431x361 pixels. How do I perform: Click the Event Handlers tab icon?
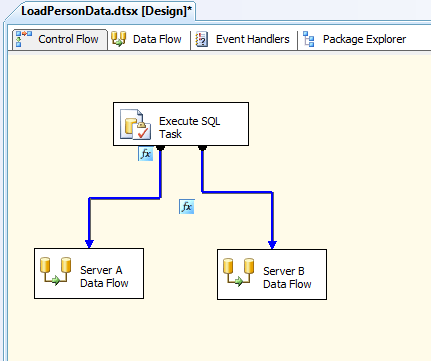coord(202,39)
